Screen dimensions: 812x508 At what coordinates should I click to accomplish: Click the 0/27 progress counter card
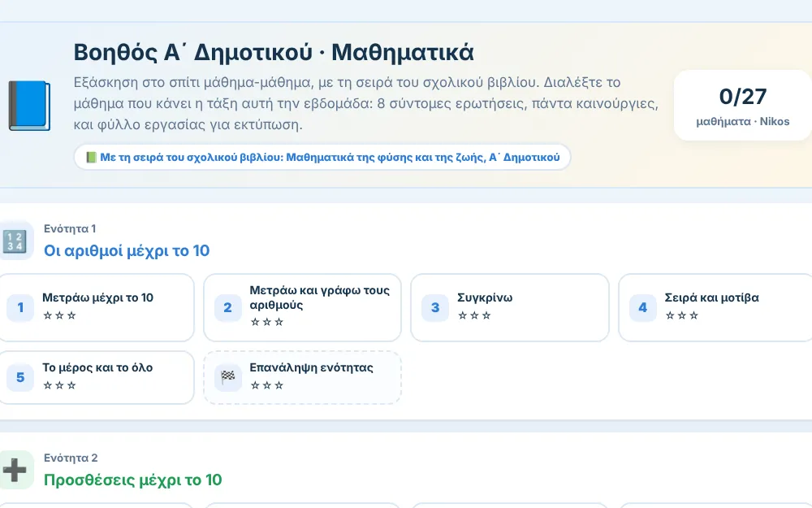click(x=743, y=105)
